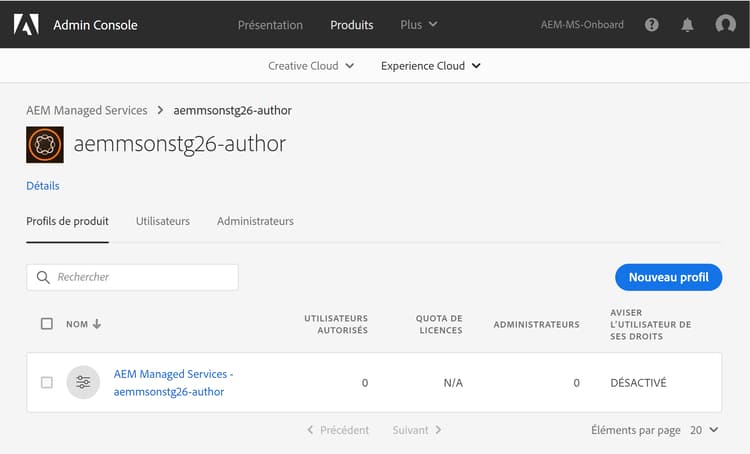Click the Rechercher search field

pyautogui.click(x=140, y=277)
